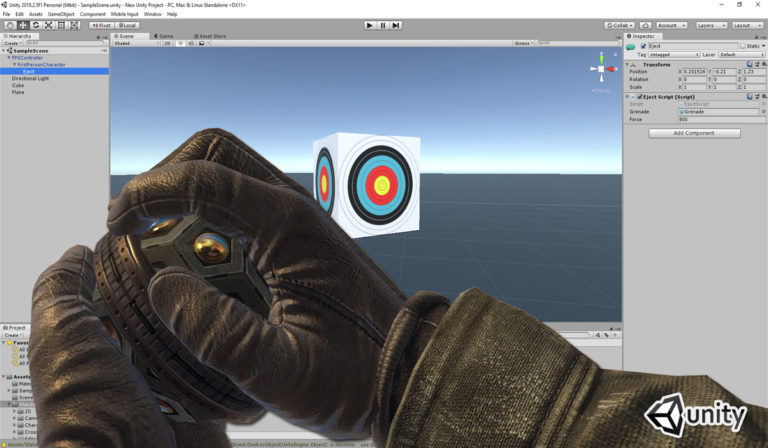Open the Layers dropdown

click(710, 25)
